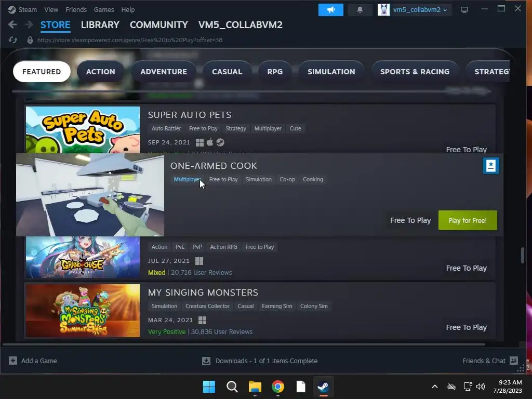Image resolution: width=532 pixels, height=399 pixels.
Task: Open the View menu
Action: coord(51,9)
